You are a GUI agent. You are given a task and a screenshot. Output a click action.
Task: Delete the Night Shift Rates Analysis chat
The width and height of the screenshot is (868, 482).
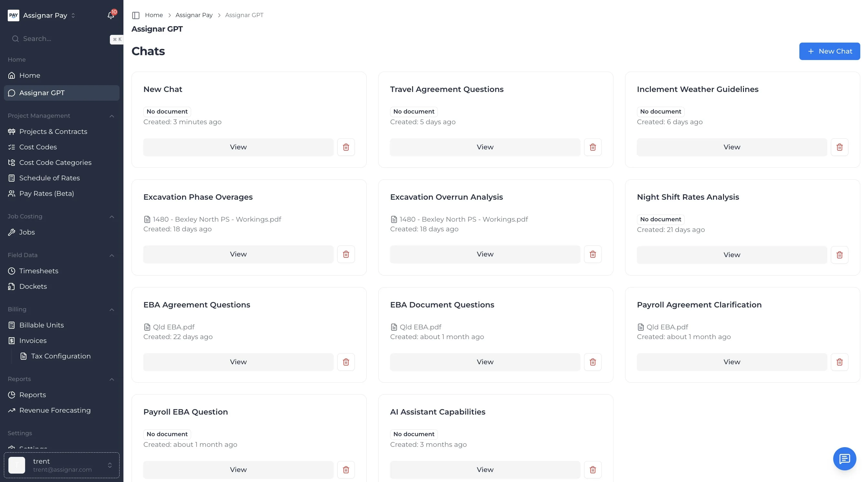[x=839, y=255]
